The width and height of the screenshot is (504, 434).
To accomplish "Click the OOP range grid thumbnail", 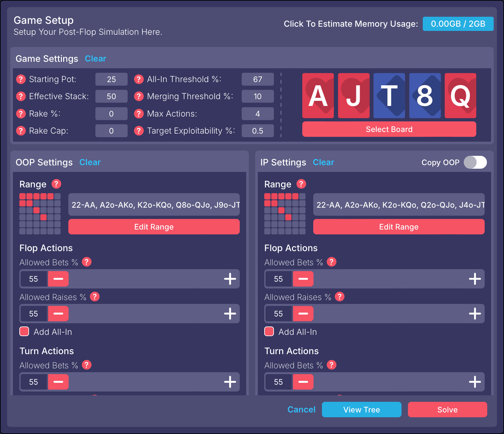I will (x=40, y=214).
